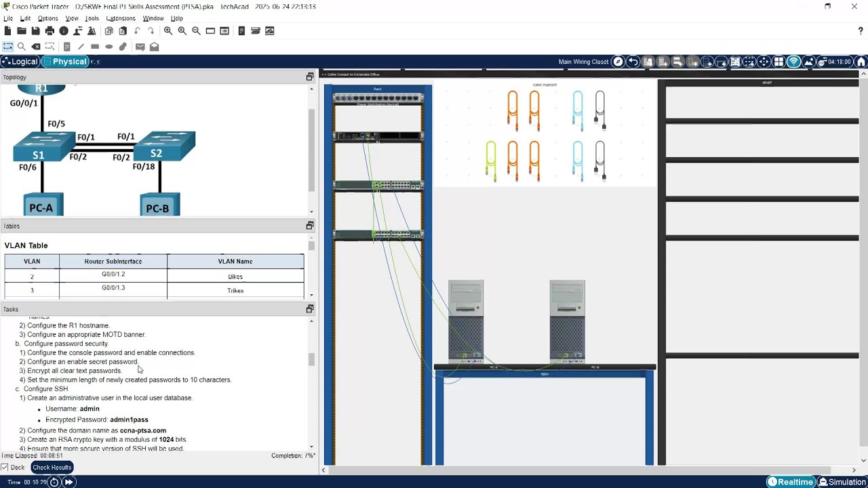Select the Draw Ellipse tool
868x488 pixels.
pos(108,47)
